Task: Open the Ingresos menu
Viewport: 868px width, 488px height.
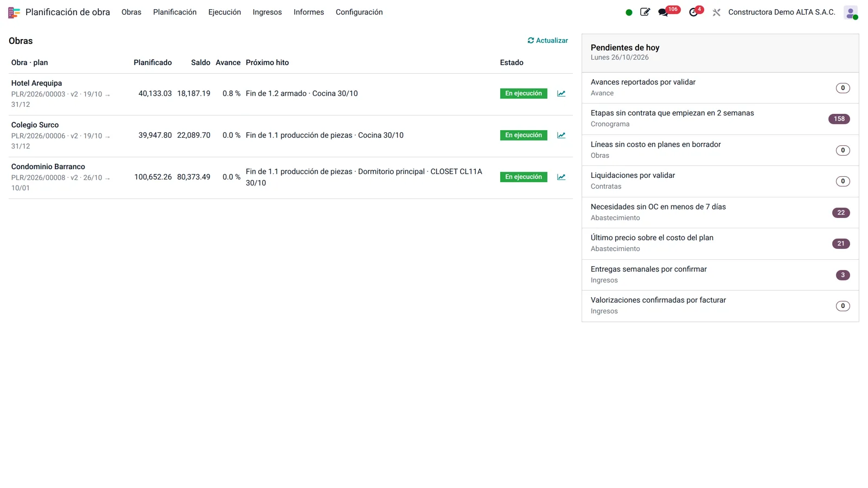Action: (267, 12)
